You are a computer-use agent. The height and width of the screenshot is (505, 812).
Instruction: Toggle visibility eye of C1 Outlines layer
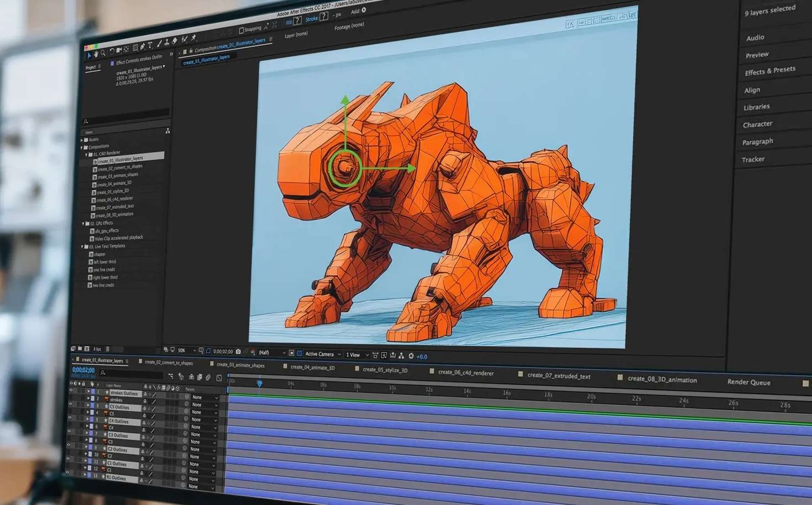(68, 459)
